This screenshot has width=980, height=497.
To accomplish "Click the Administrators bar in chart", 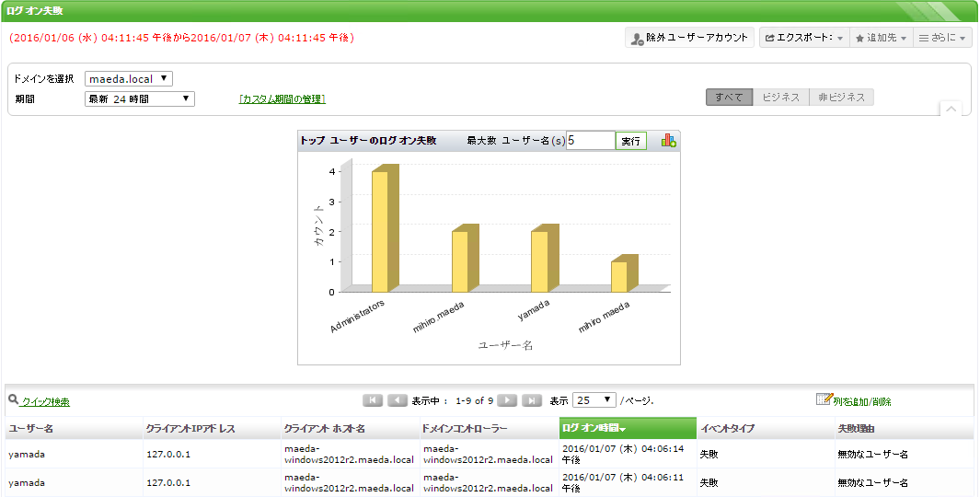I will pos(385,228).
